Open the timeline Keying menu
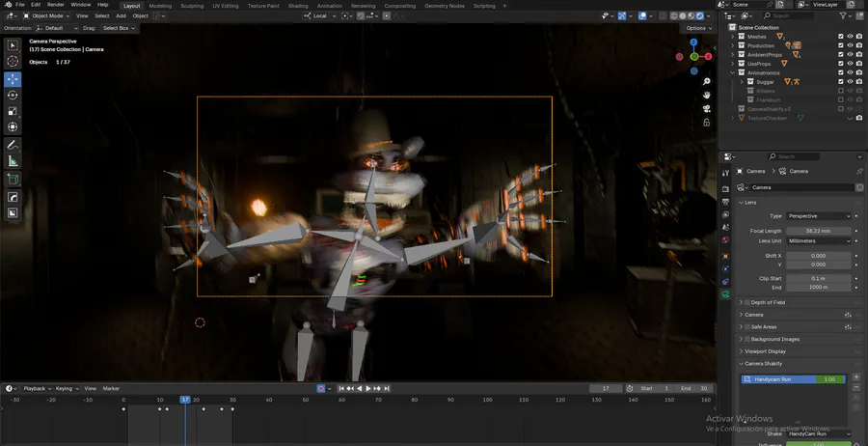 [x=67, y=388]
